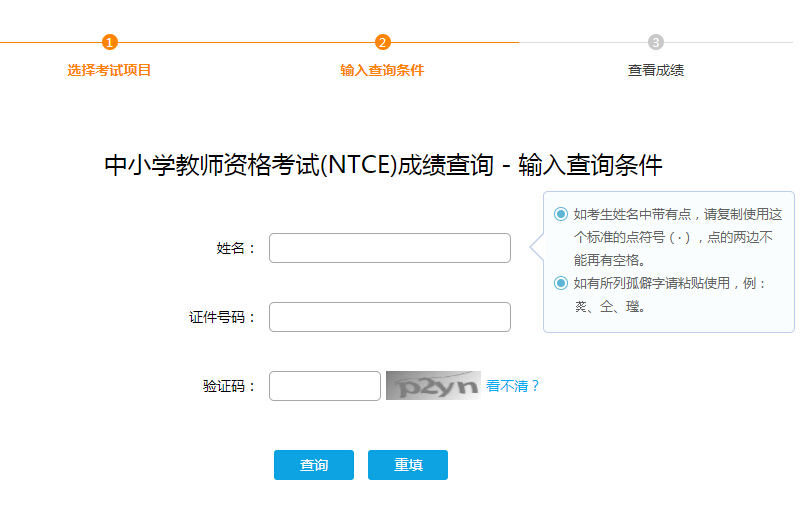800x509 pixels.
Task: Click the 验证码： field label
Action: tap(229, 386)
